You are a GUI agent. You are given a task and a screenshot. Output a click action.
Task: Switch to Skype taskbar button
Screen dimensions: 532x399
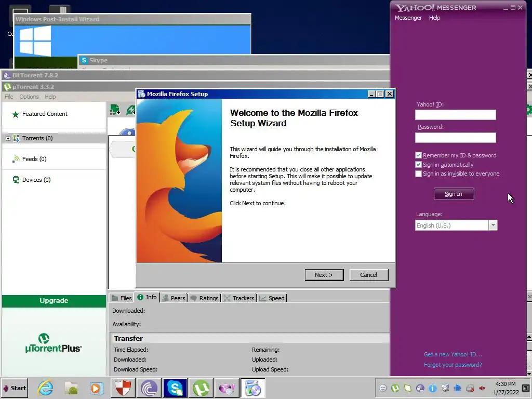pos(175,388)
